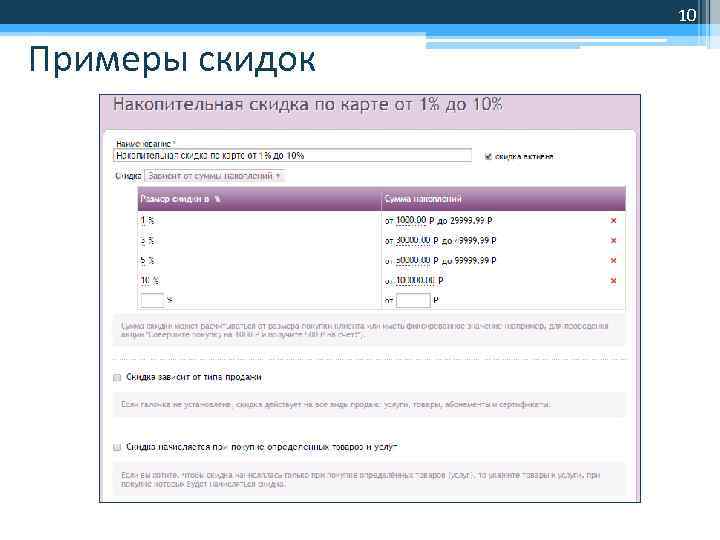Edit the 5 % row's starting sum
The height and width of the screenshot is (540, 720).
click(x=413, y=260)
